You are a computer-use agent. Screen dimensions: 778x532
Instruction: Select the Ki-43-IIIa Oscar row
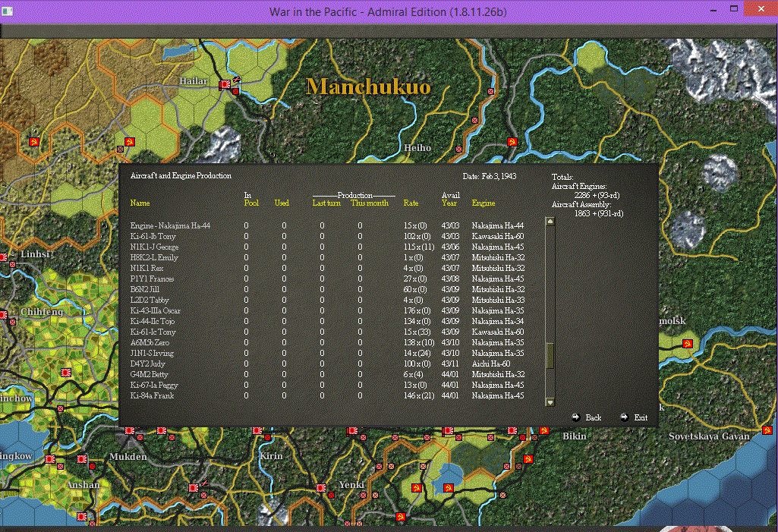pos(327,310)
